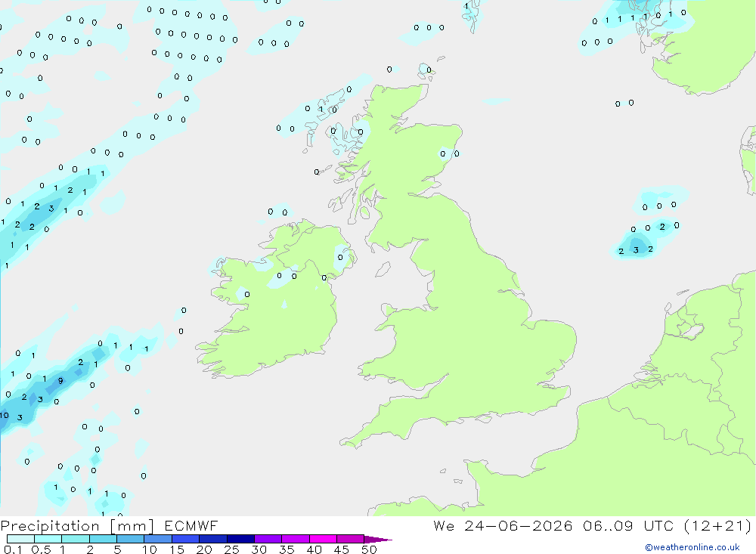Click the legend label '0.1'
This screenshot has height=554, width=756.
(13, 549)
